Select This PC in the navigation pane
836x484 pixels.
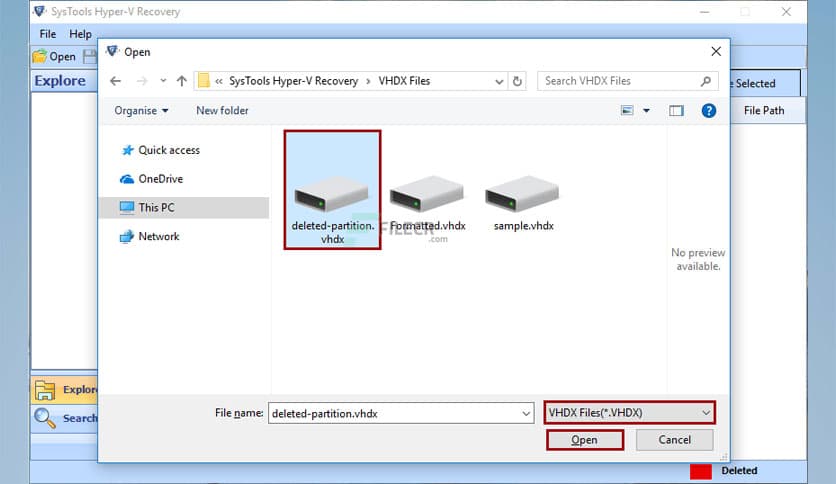[x=183, y=207]
